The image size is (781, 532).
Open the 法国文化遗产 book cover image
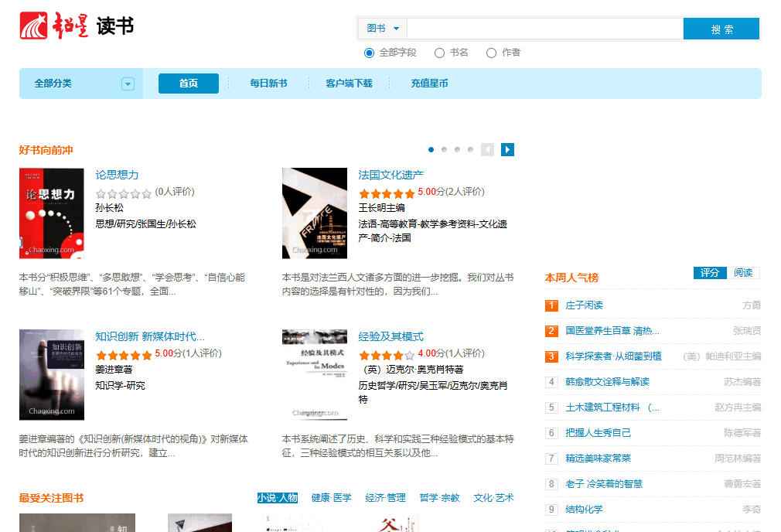[315, 213]
